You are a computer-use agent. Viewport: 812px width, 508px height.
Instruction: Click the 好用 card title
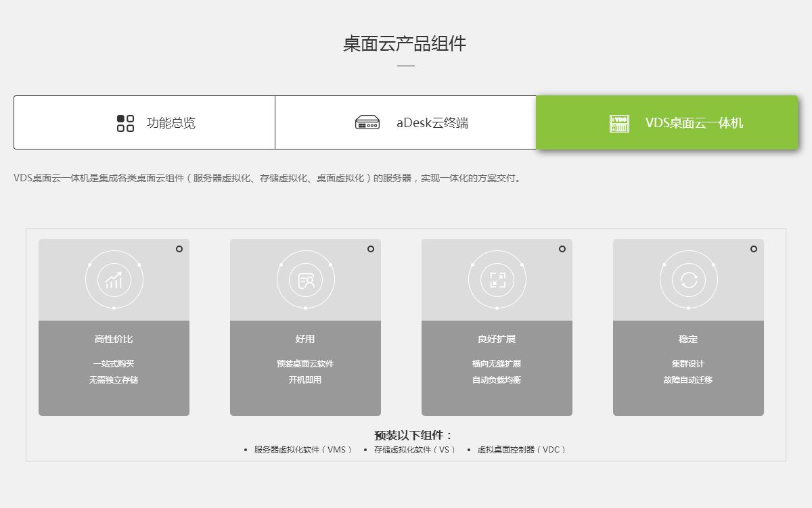pos(305,339)
